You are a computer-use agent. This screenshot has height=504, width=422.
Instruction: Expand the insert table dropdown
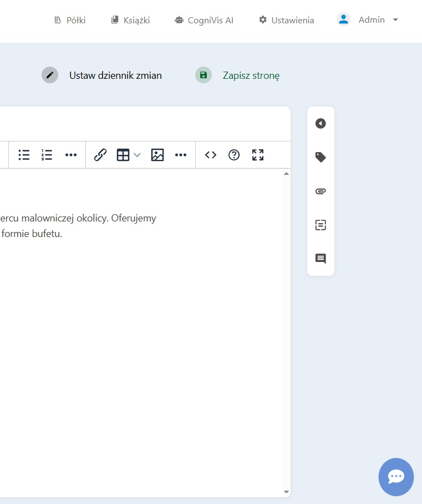[137, 155]
